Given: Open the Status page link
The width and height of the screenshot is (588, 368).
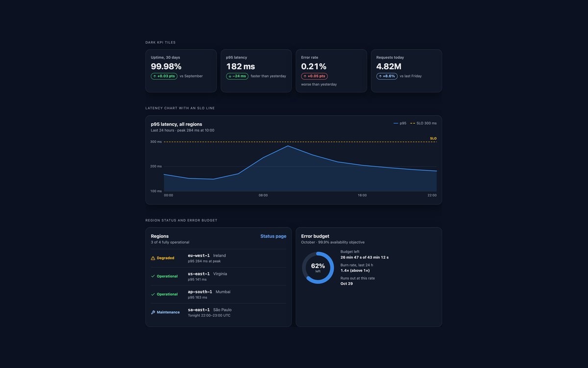Looking at the screenshot, I should (273, 236).
